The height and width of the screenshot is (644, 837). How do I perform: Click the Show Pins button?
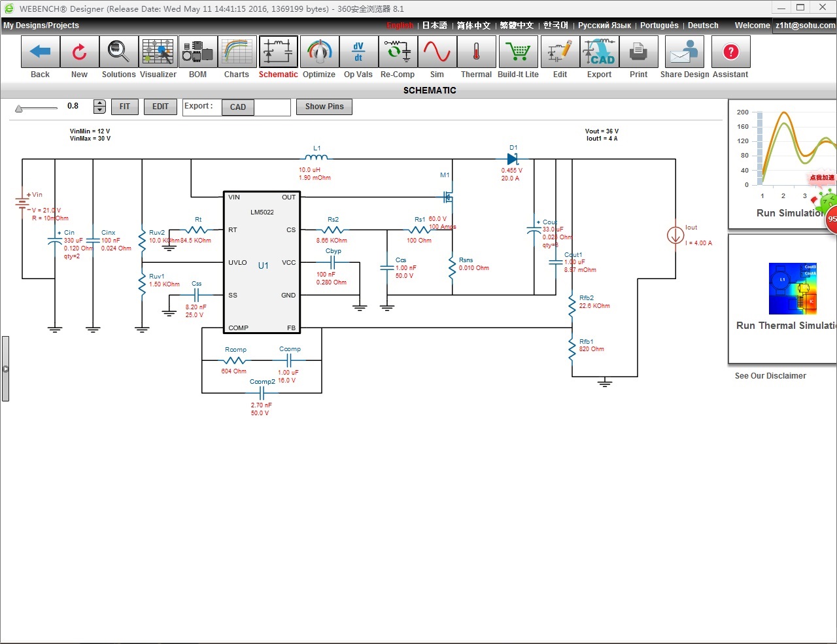[x=324, y=107]
